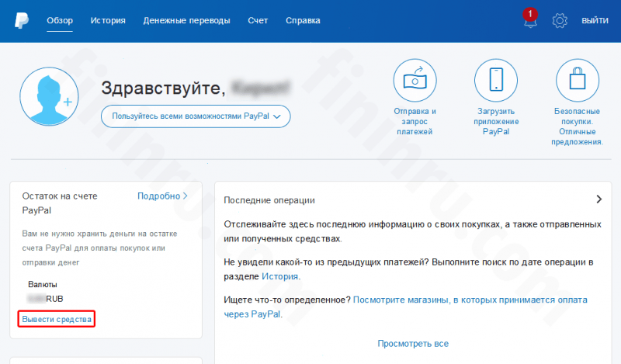Open the settings gear icon

point(560,21)
